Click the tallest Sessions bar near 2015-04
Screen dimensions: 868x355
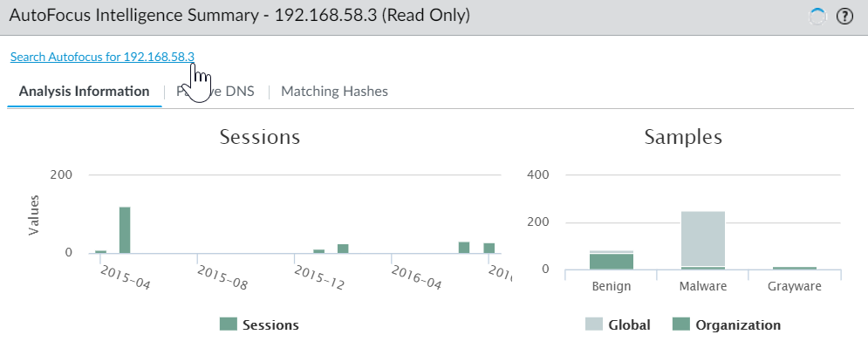pos(125,229)
